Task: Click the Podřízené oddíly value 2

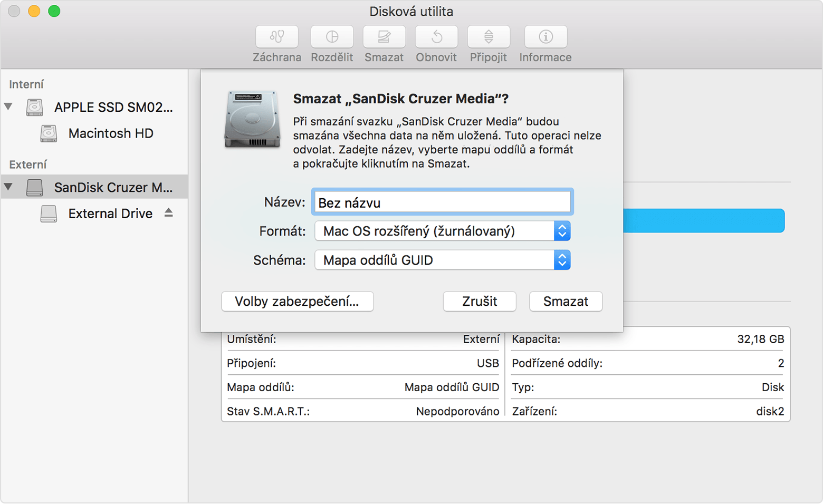Action: 781,363
